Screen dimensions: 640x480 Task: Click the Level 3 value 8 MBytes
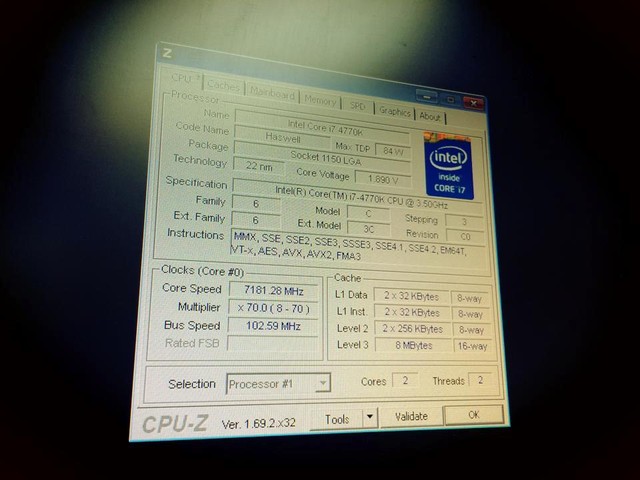coord(413,345)
